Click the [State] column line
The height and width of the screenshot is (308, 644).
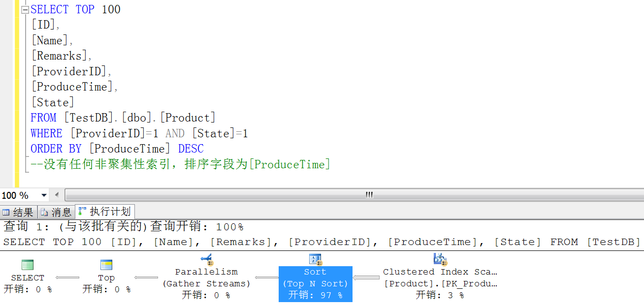(53, 102)
